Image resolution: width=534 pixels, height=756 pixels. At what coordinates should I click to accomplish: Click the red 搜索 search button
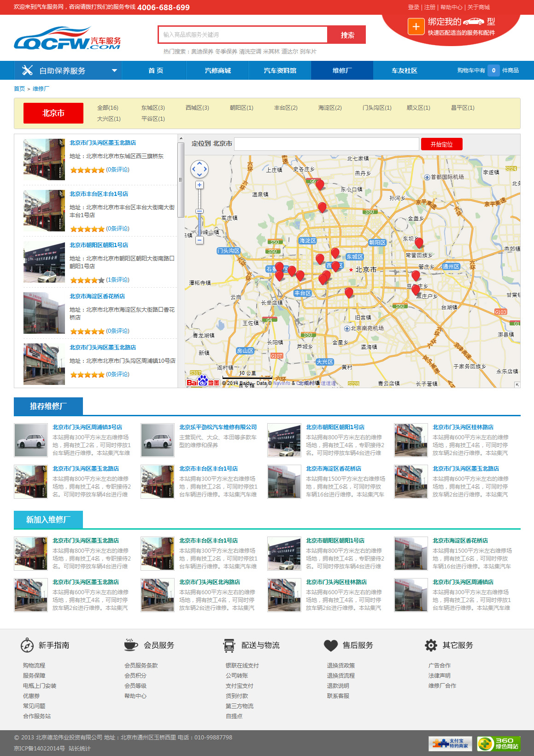347,35
